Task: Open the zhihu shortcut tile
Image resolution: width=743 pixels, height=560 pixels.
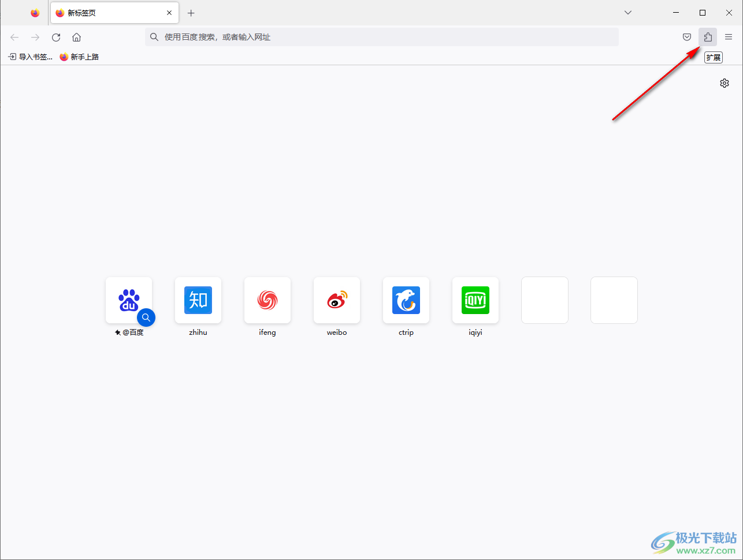Action: pyautogui.click(x=198, y=300)
